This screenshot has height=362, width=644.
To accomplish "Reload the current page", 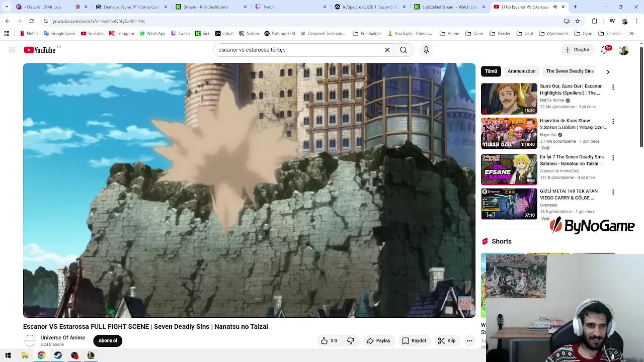I will (x=31, y=21).
